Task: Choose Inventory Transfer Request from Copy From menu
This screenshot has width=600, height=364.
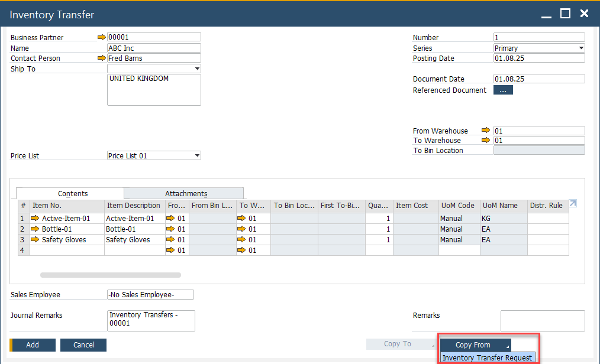Action: coord(488,357)
